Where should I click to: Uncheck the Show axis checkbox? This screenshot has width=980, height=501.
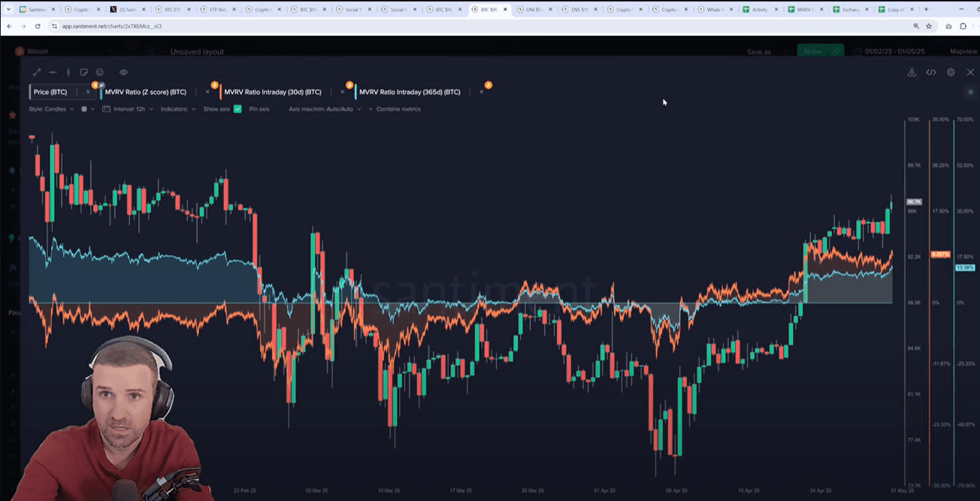[237, 109]
